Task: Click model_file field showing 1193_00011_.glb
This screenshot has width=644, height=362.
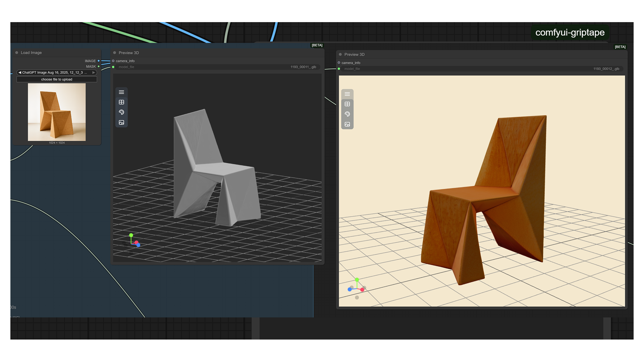Action: click(217, 67)
